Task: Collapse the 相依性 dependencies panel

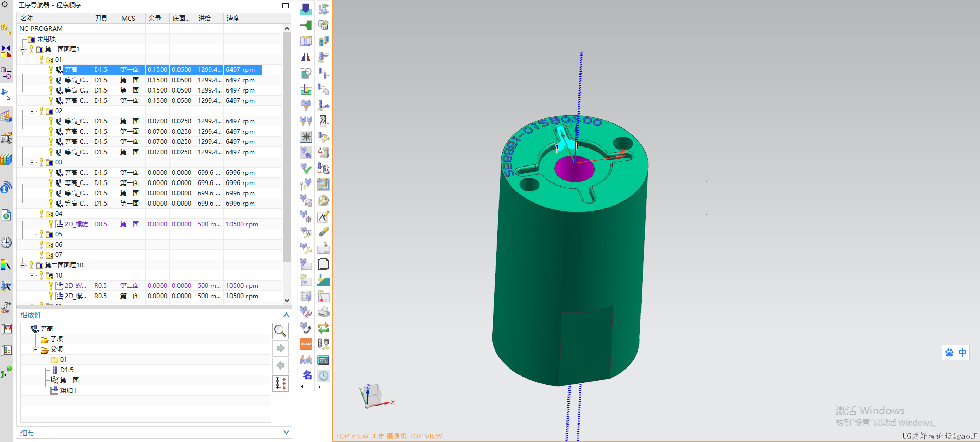Action: click(x=286, y=315)
